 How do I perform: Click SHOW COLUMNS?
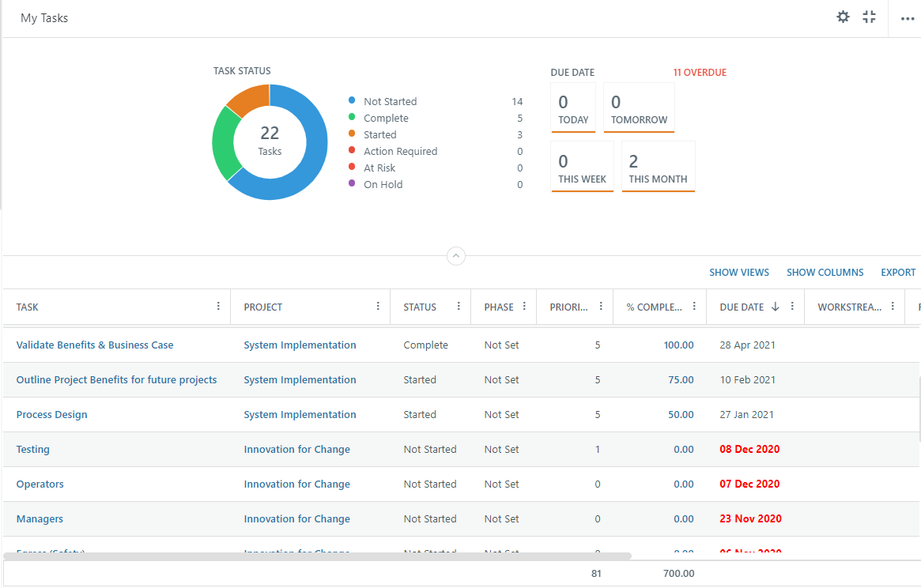coord(825,273)
